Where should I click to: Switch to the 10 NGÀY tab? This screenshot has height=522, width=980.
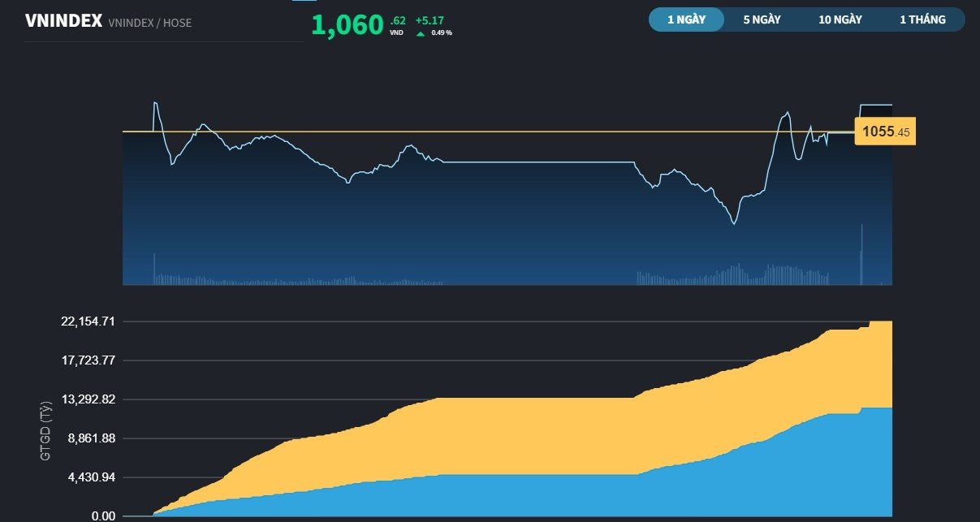pos(840,19)
